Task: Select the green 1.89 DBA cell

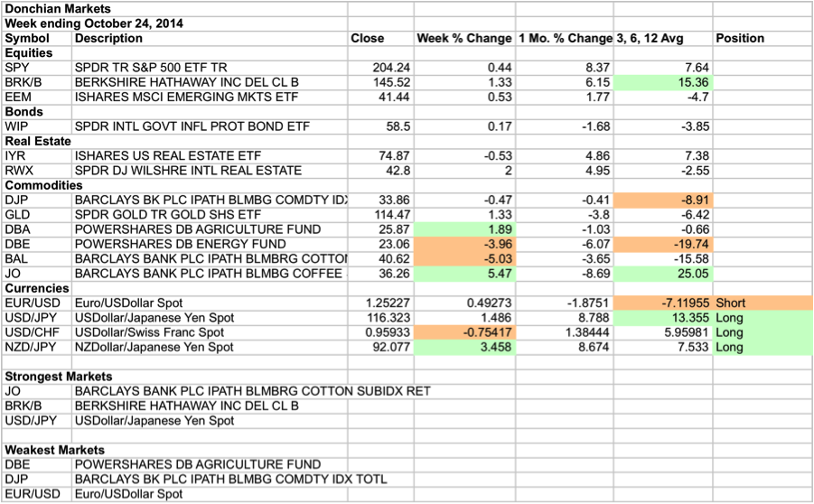Action: click(x=464, y=229)
